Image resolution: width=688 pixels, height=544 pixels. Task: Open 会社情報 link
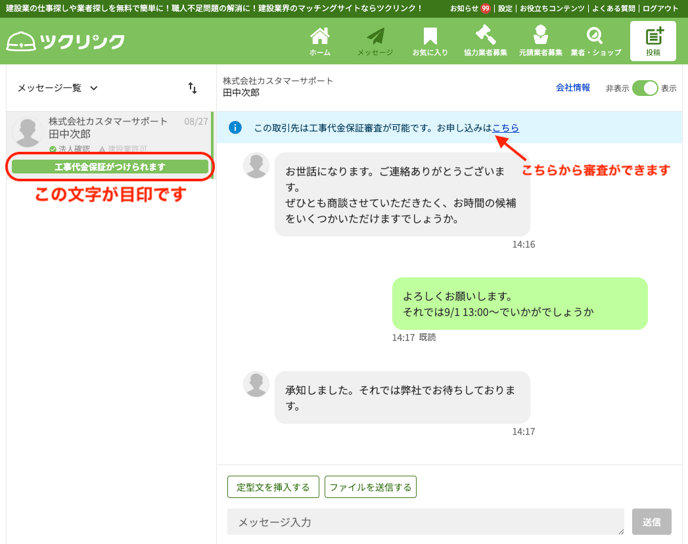(x=573, y=88)
